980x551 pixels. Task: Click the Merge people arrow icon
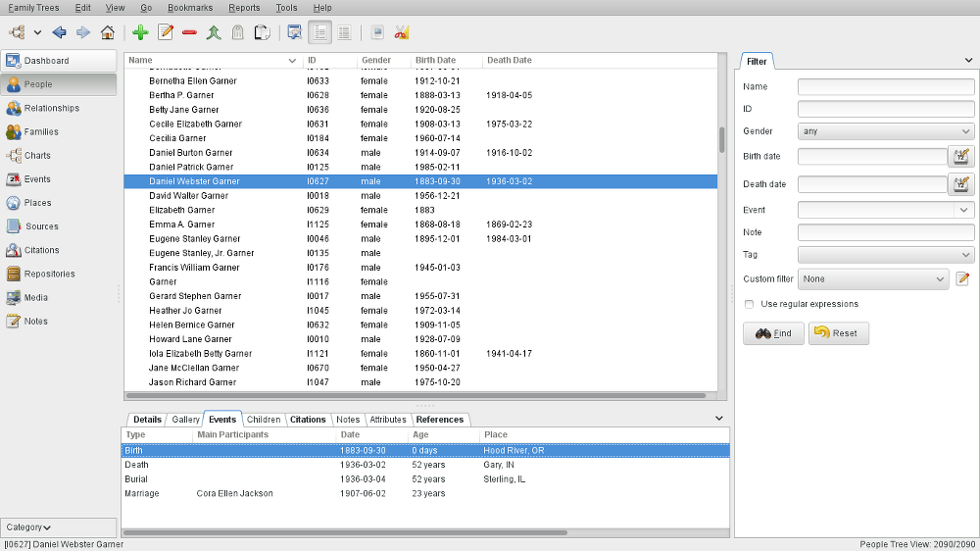coord(214,32)
